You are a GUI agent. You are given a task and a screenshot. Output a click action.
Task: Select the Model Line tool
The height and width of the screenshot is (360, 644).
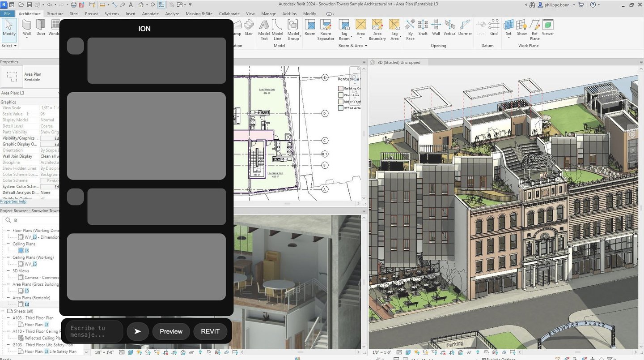pos(277,30)
